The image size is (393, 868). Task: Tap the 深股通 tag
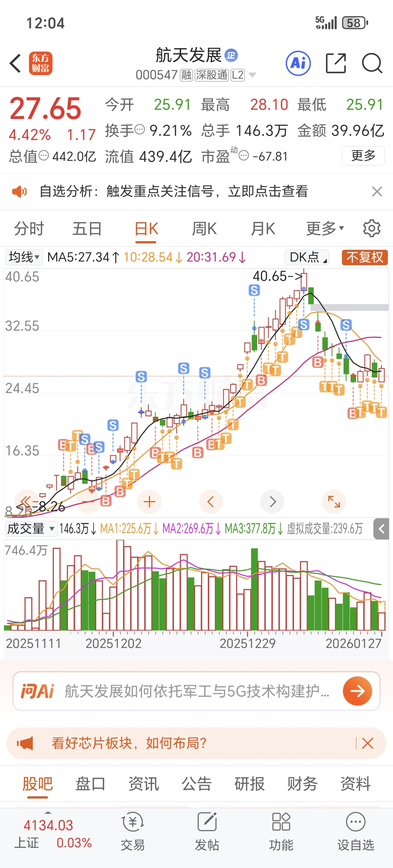[x=212, y=75]
